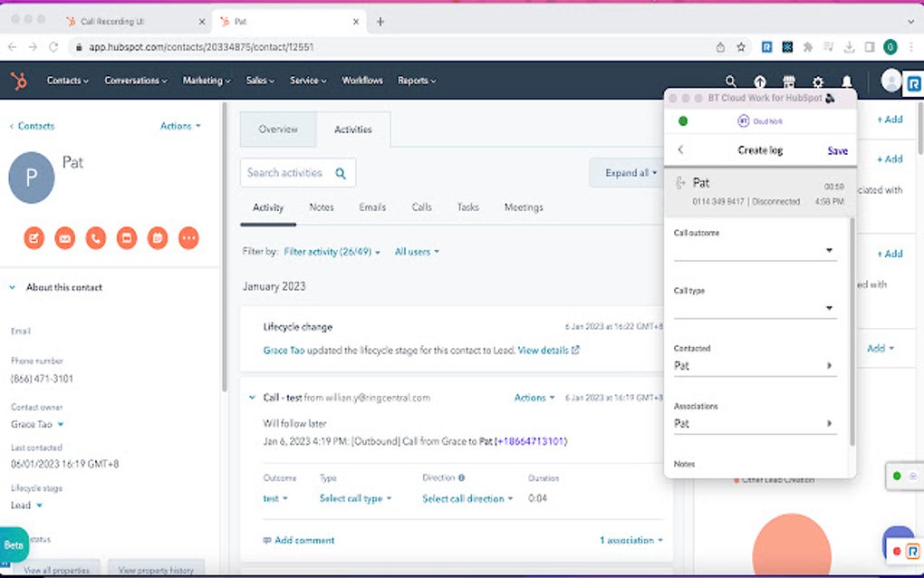Open the browser extensions puzzle icon

coord(808,47)
